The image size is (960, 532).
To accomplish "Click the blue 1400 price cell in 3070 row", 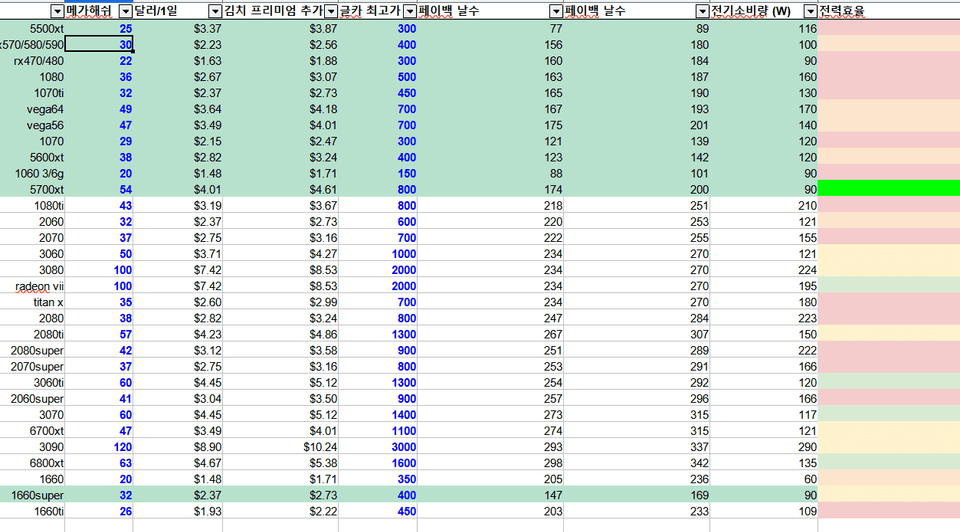I will 378,414.
